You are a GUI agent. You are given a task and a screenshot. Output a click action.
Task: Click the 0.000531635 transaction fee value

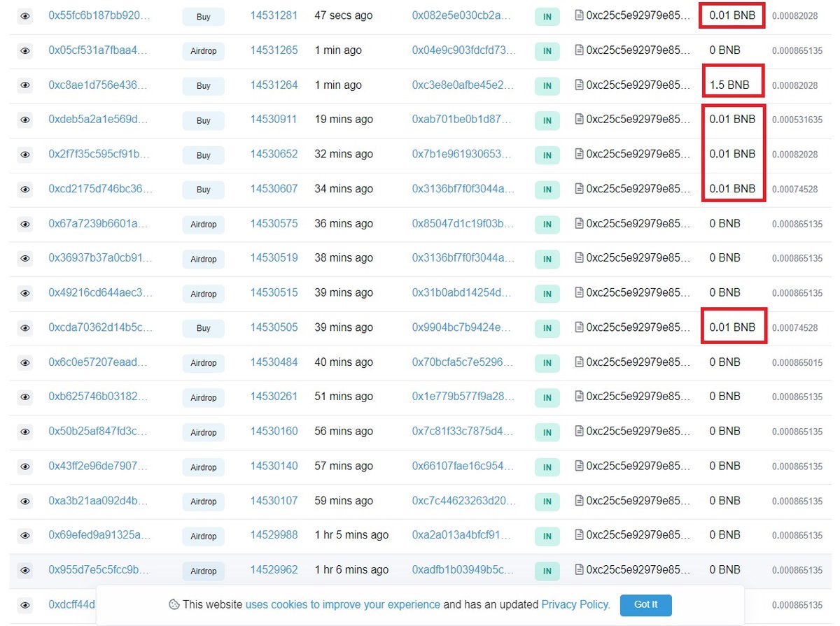coord(797,120)
